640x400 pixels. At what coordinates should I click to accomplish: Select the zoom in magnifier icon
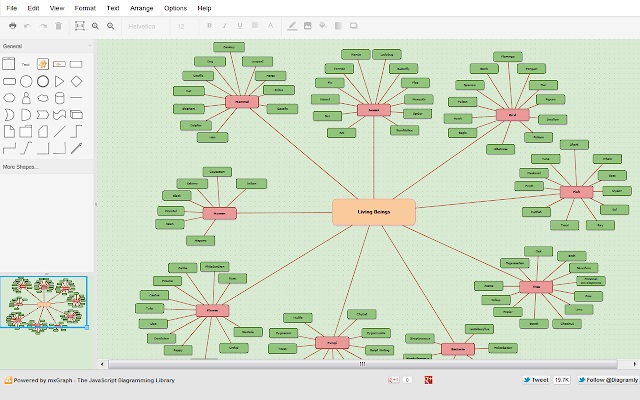point(95,26)
